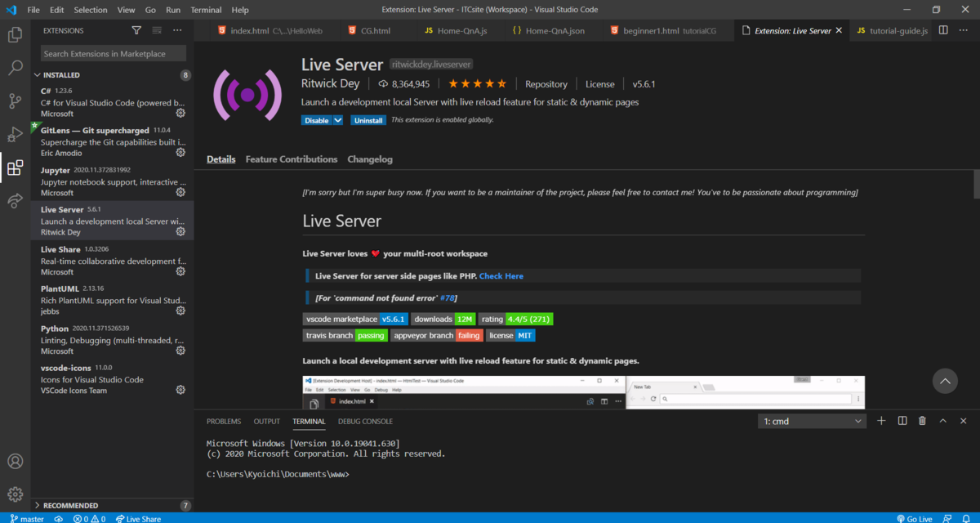Open the Explorer view in activity bar
This screenshot has width=980, height=523.
click(x=15, y=34)
